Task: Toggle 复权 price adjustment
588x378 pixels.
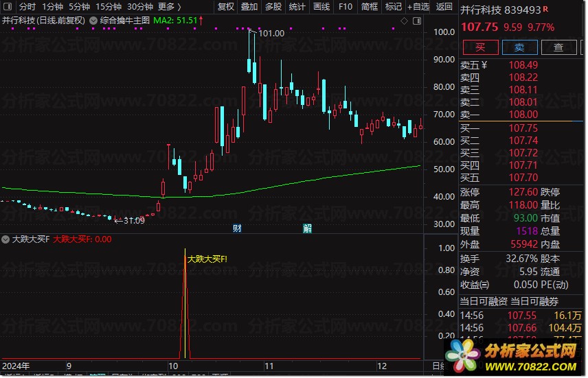Action: coord(225,6)
